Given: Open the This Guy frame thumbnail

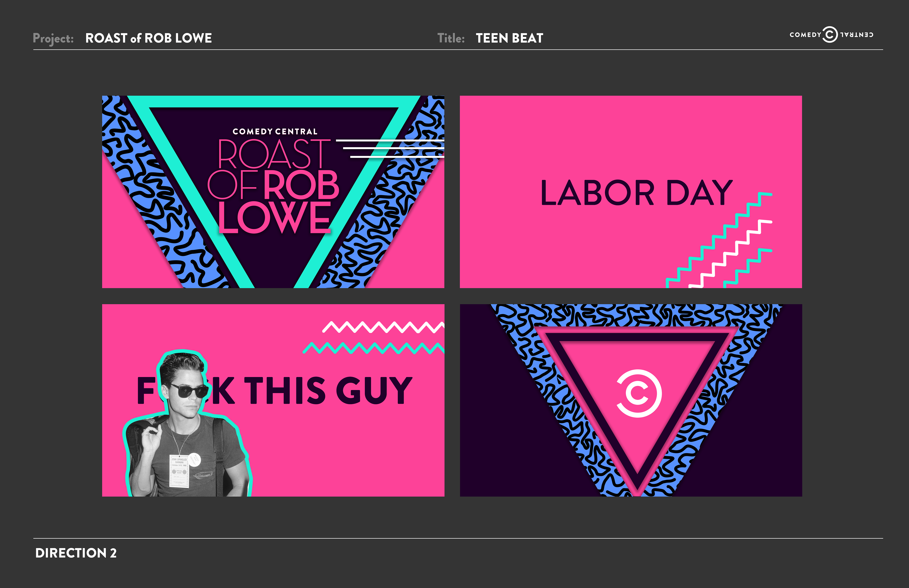Looking at the screenshot, I should coord(273,400).
